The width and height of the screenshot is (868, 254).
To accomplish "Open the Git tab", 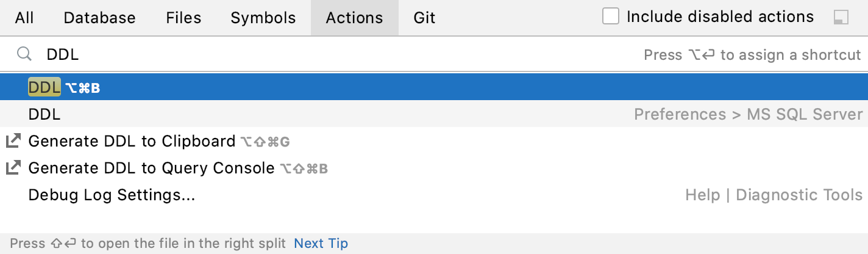I will click(x=424, y=18).
